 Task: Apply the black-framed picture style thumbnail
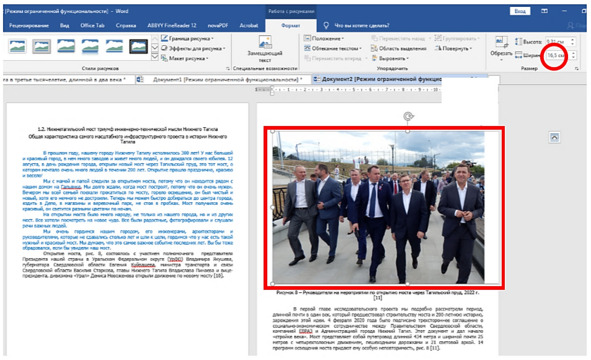(x=138, y=46)
